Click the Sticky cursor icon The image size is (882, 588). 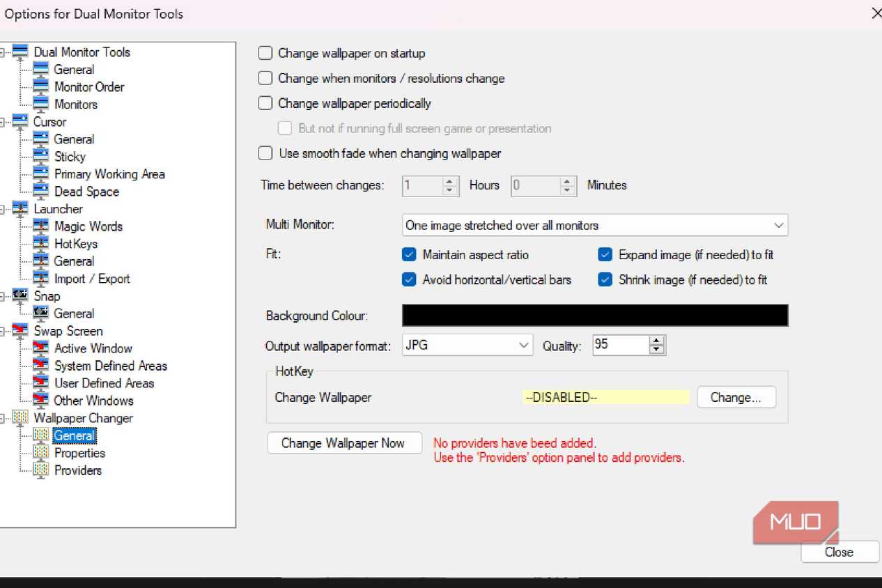pos(41,156)
